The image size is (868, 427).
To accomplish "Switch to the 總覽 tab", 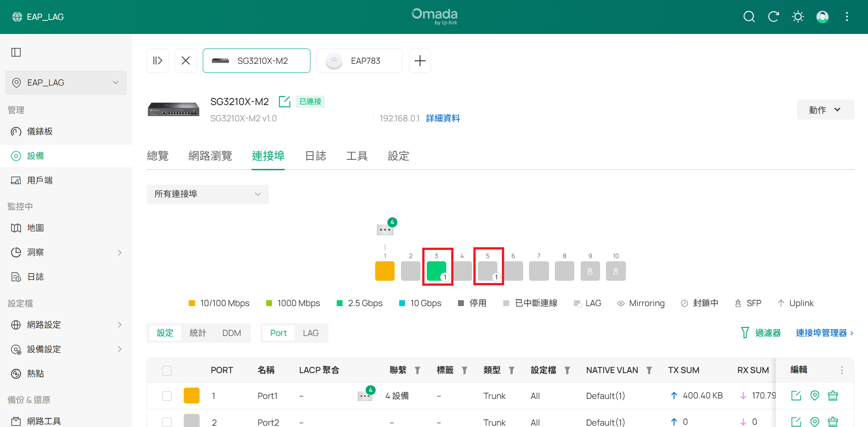I will click(x=157, y=156).
